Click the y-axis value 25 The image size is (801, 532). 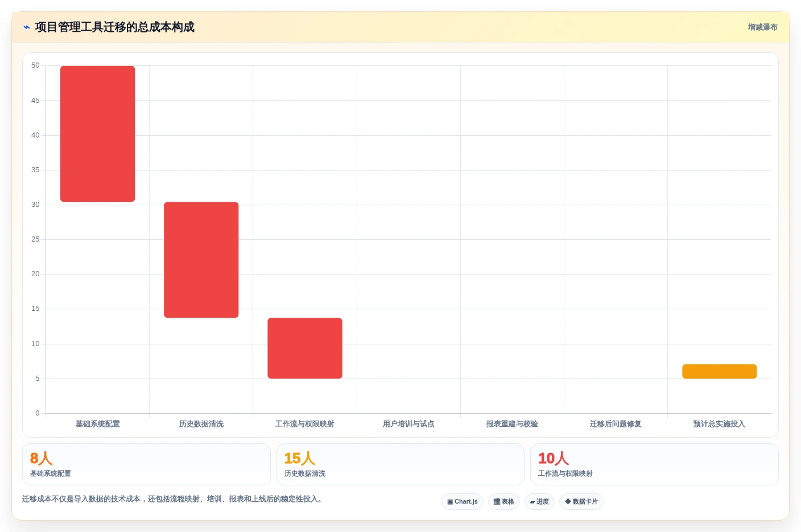[x=35, y=239]
